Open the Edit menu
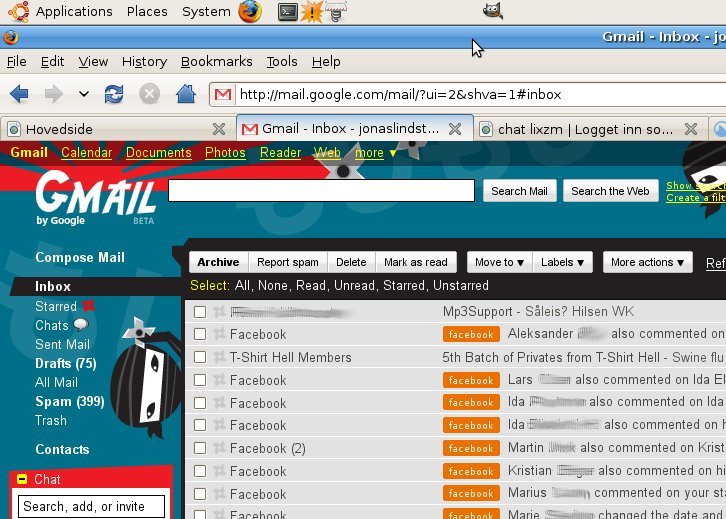The width and height of the screenshot is (726, 519). point(52,62)
